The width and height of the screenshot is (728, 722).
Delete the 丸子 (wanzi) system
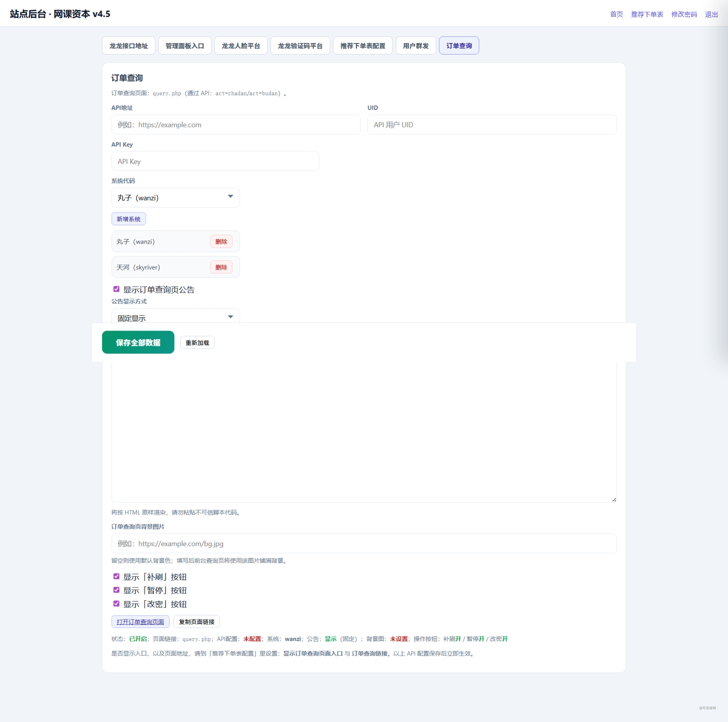221,242
